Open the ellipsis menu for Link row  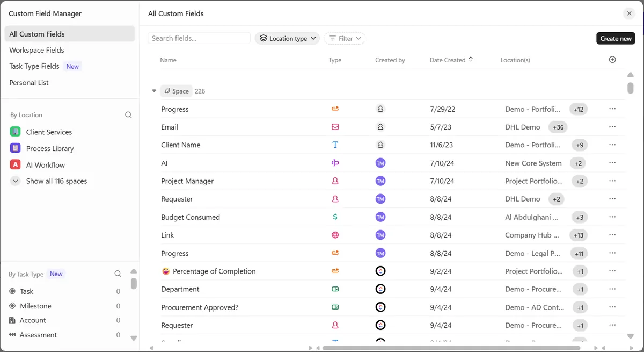[x=612, y=235]
